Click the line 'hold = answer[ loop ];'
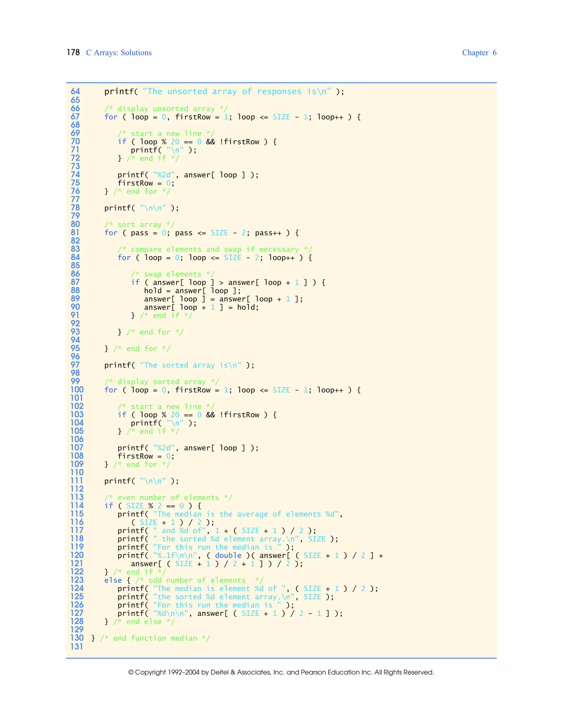 (x=192, y=291)
